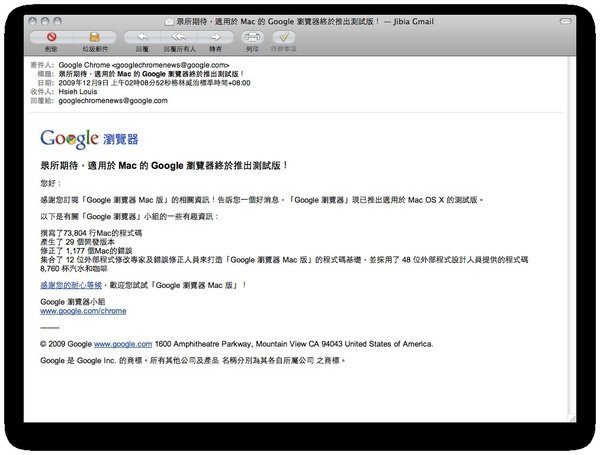Click the line 8,760 杯汽水和咖啡
The image size is (600, 455).
(x=73, y=269)
